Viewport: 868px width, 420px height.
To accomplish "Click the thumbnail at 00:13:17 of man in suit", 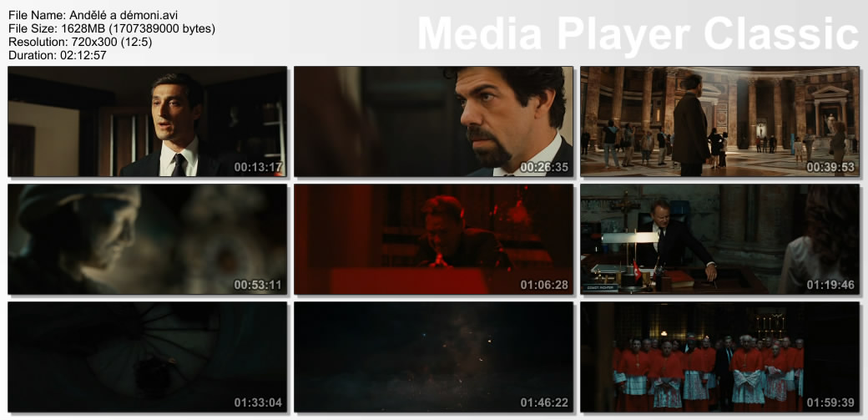I will (147, 121).
